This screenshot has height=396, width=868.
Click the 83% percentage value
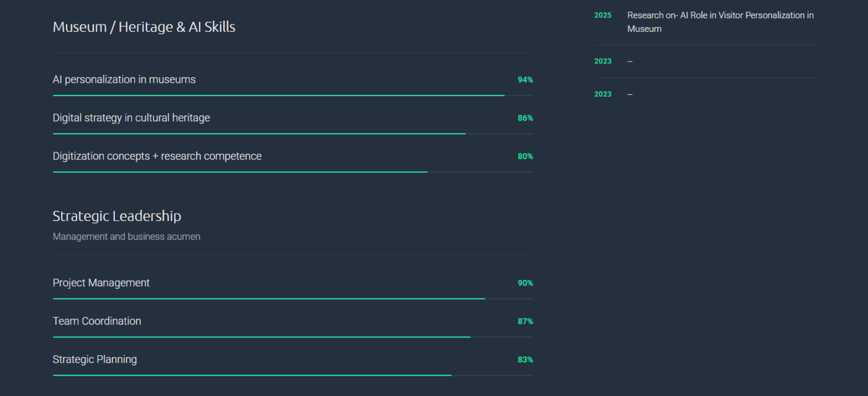(525, 360)
